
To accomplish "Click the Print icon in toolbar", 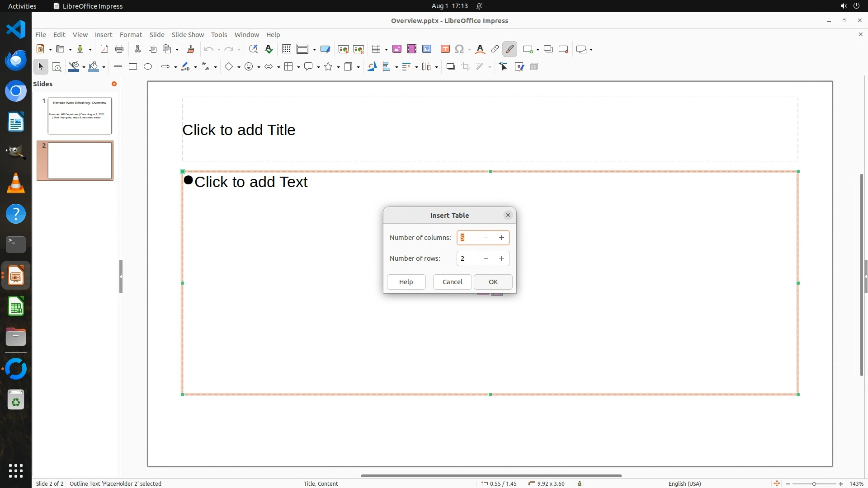I will click(119, 49).
